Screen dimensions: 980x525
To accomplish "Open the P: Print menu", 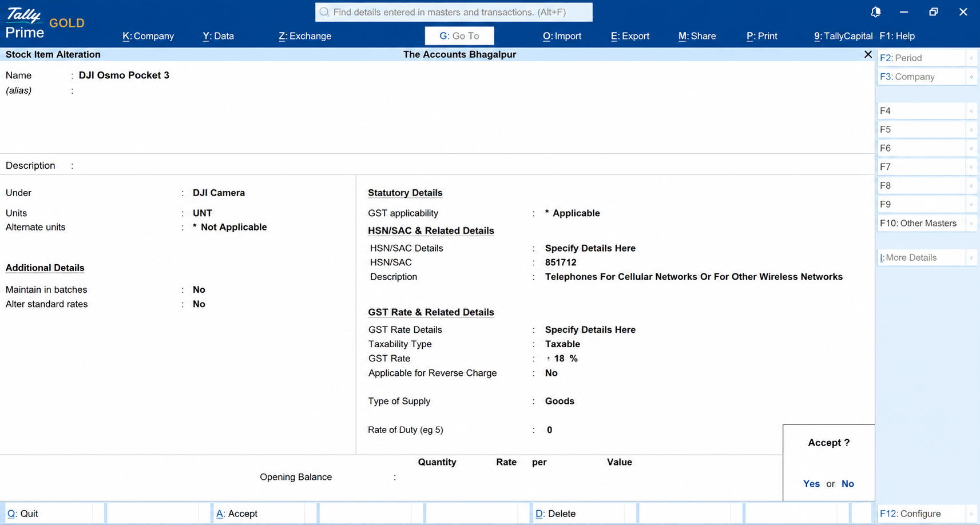I will click(x=762, y=36).
